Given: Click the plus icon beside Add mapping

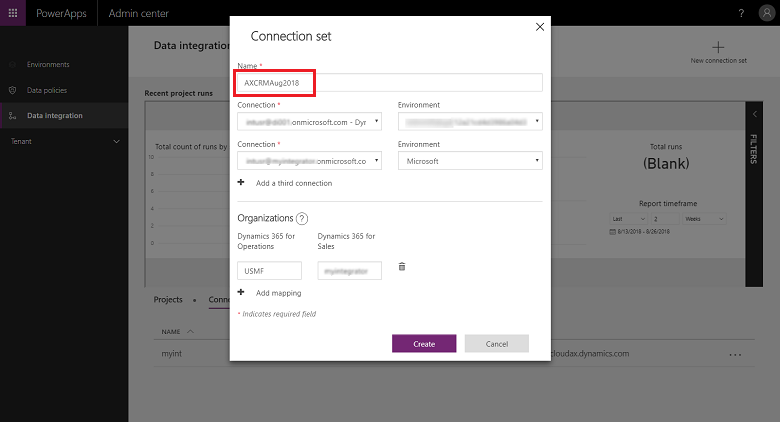Looking at the screenshot, I should click(241, 292).
